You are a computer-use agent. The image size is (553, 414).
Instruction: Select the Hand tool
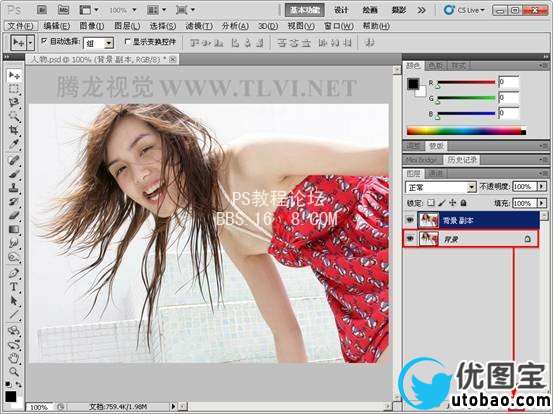[14, 358]
